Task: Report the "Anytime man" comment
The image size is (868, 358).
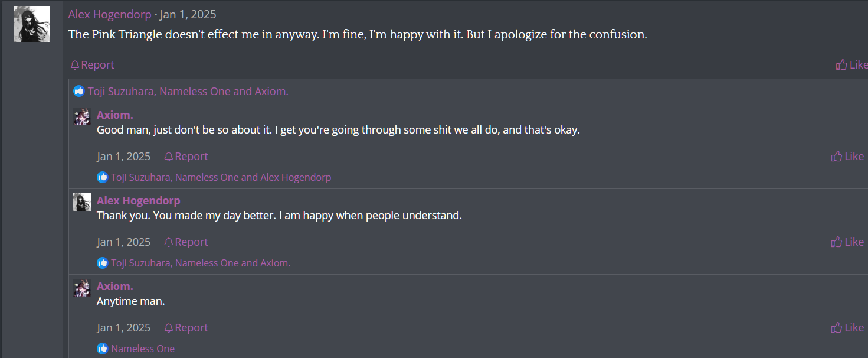Action: [x=186, y=328]
